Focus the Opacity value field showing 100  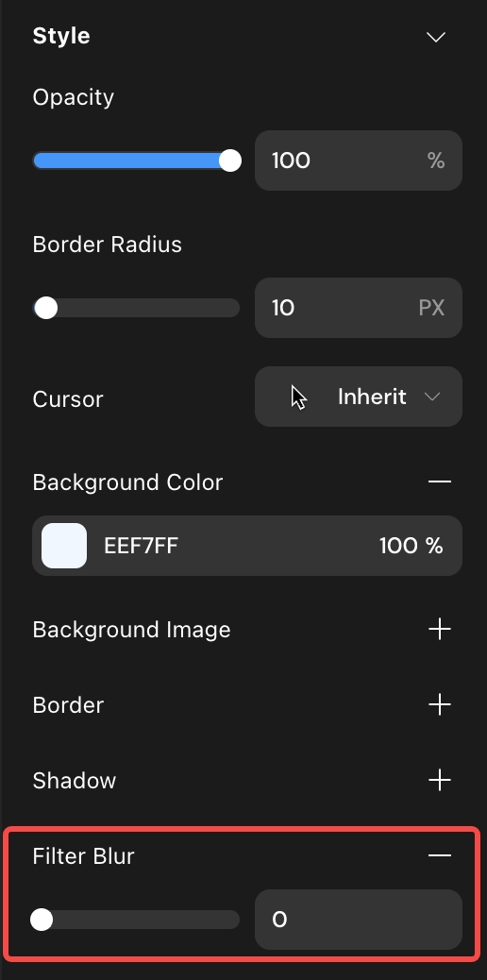359,161
